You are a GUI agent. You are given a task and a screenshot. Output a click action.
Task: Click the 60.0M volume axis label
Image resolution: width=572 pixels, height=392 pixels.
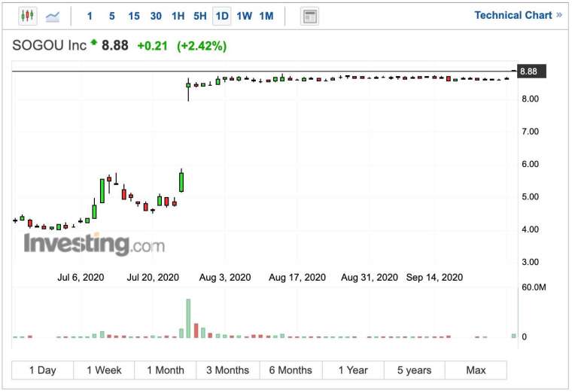[534, 287]
